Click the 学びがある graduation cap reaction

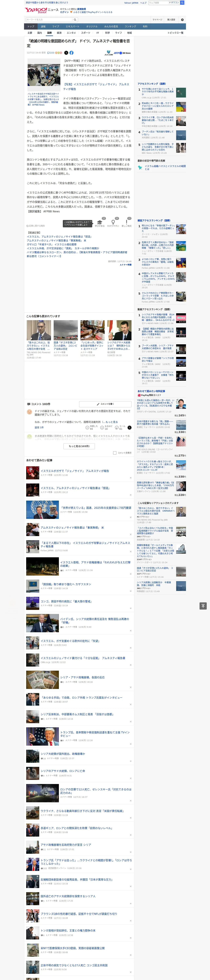click(100, 222)
